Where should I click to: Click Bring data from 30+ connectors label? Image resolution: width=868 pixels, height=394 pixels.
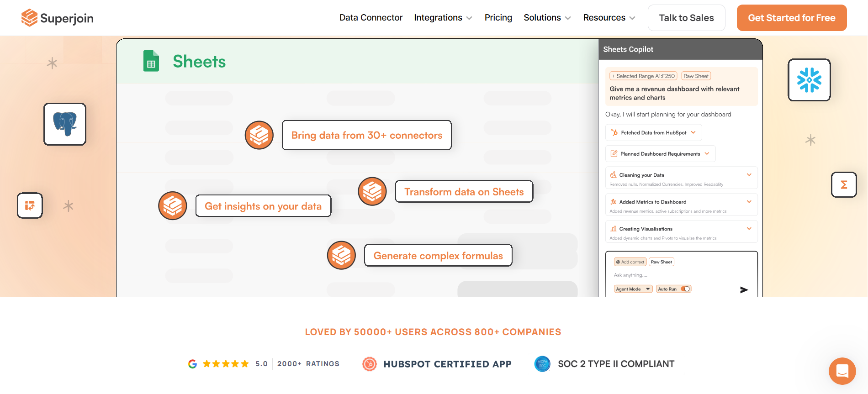(x=367, y=135)
